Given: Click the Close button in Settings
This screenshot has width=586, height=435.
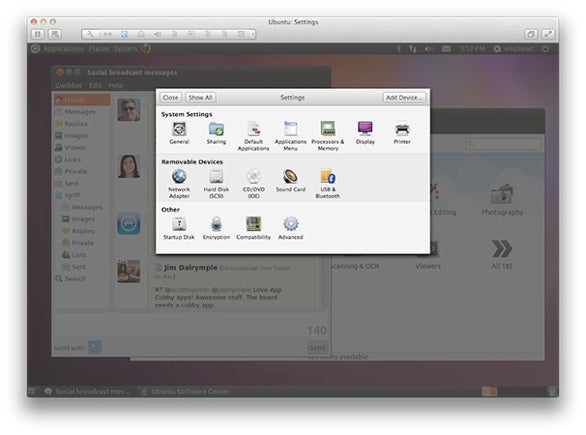Looking at the screenshot, I should point(170,98).
